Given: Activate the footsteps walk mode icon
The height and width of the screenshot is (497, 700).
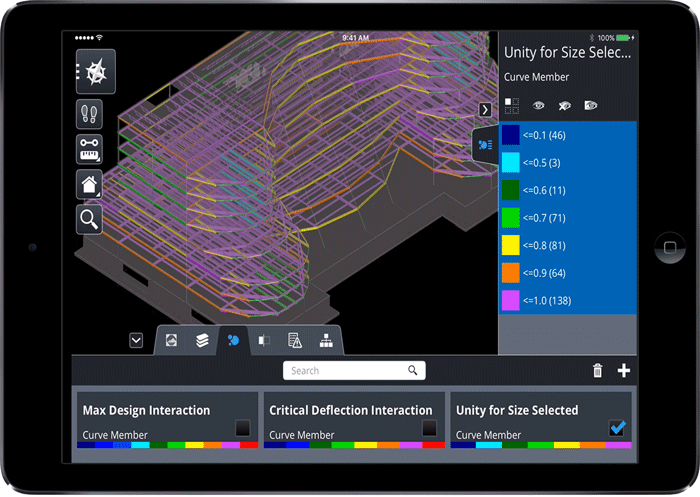Looking at the screenshot, I should pos(89,114).
